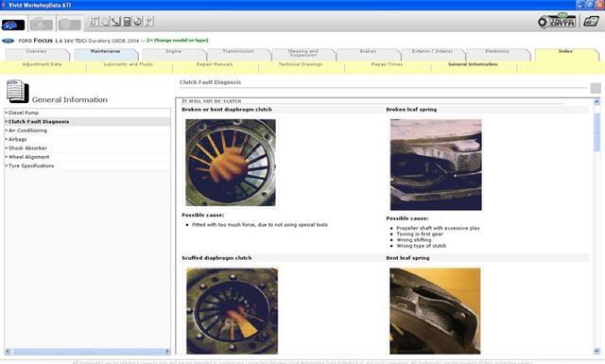Click the icon right of the Data logo
The height and width of the screenshot is (364, 605).
pos(591,21)
